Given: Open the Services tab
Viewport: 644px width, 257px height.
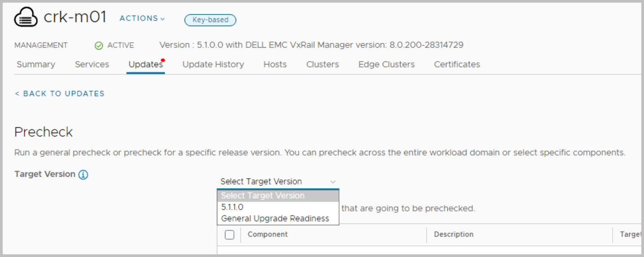Looking at the screenshot, I should (92, 65).
